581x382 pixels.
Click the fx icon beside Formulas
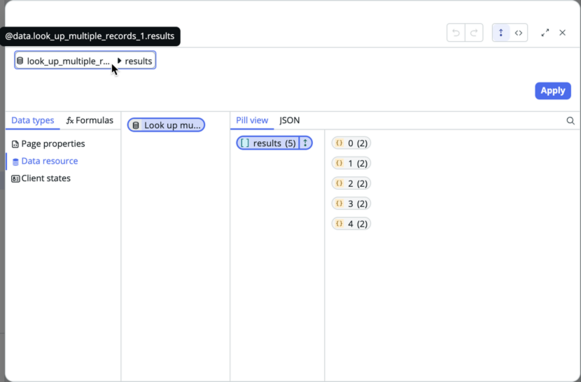(70, 120)
